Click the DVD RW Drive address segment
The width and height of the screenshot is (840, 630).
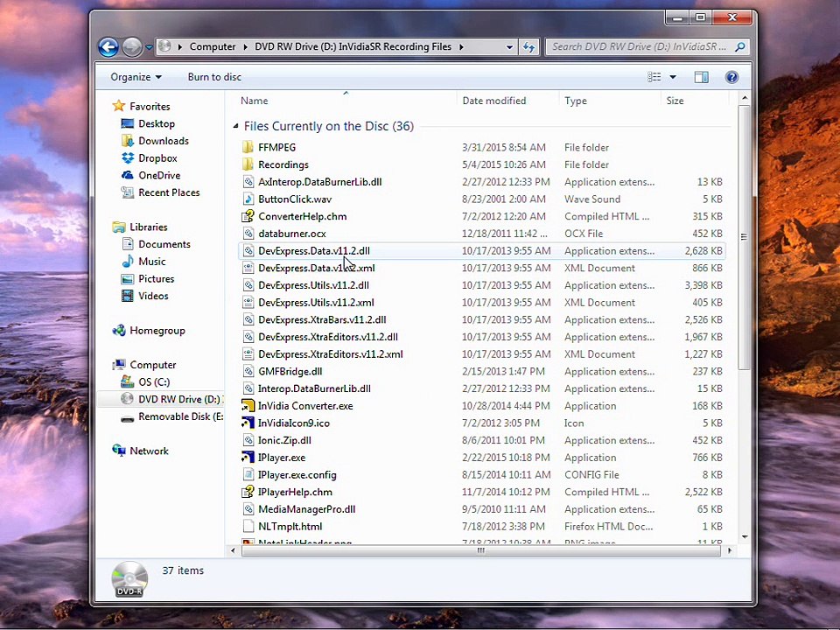tap(353, 46)
